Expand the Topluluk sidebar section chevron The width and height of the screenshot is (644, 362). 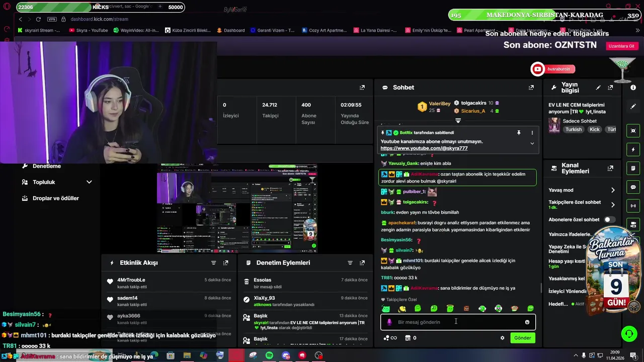coord(89,182)
